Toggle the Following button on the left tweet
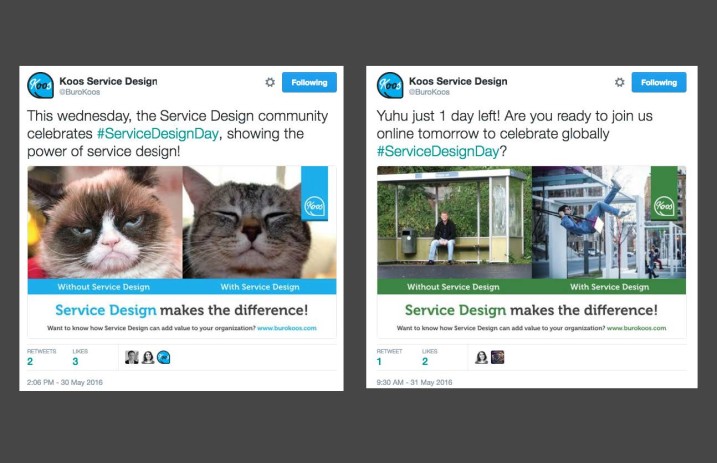The width and height of the screenshot is (717, 463). coord(309,82)
